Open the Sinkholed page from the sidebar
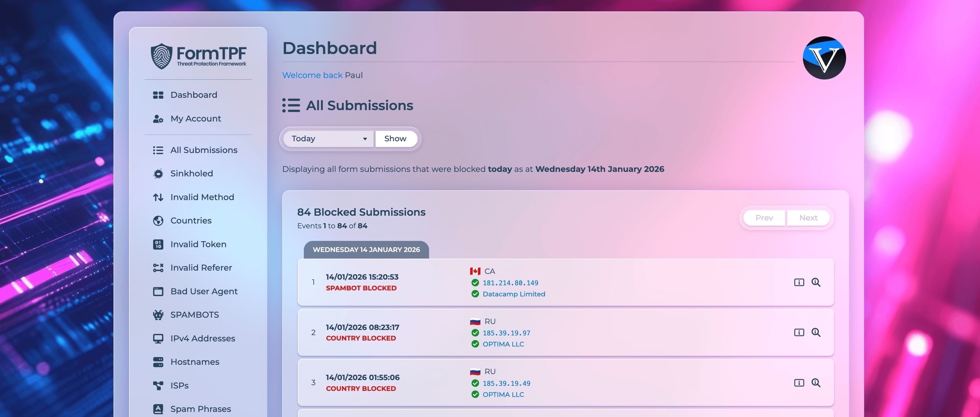The height and width of the screenshot is (417, 980). click(191, 173)
